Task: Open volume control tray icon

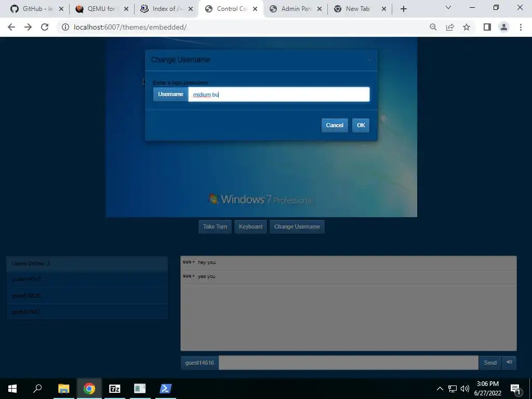Action: [465, 389]
